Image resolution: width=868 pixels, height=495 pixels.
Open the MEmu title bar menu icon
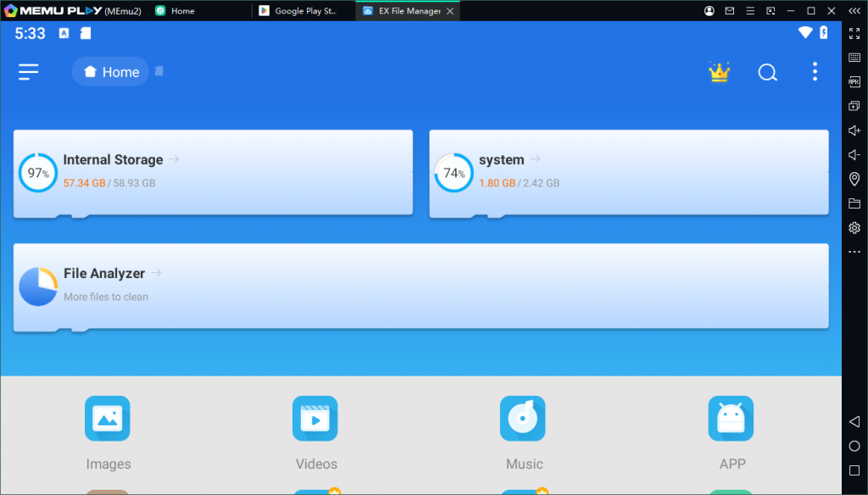[750, 10]
